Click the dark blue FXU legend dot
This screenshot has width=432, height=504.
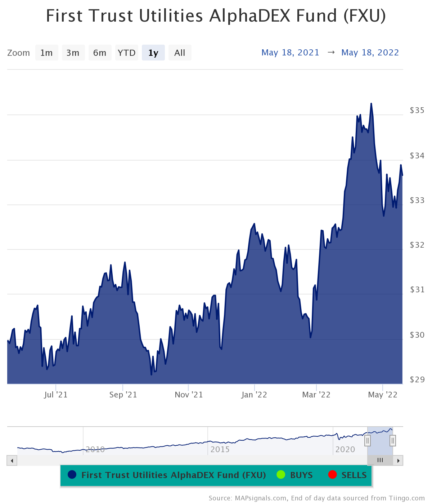click(x=72, y=475)
